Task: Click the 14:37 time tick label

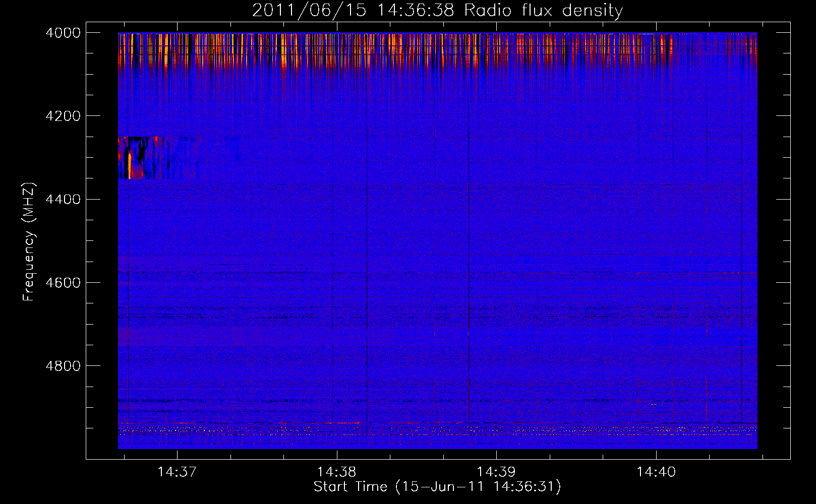Action: click(x=177, y=472)
